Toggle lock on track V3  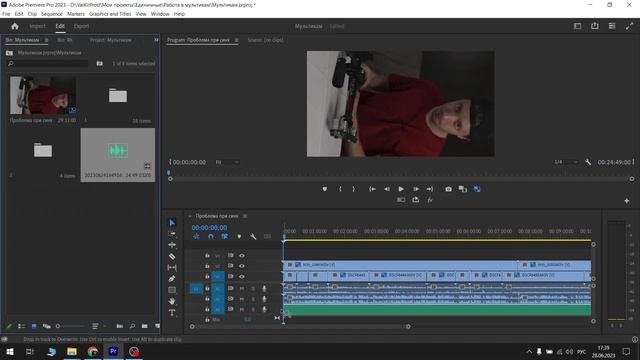207,256
